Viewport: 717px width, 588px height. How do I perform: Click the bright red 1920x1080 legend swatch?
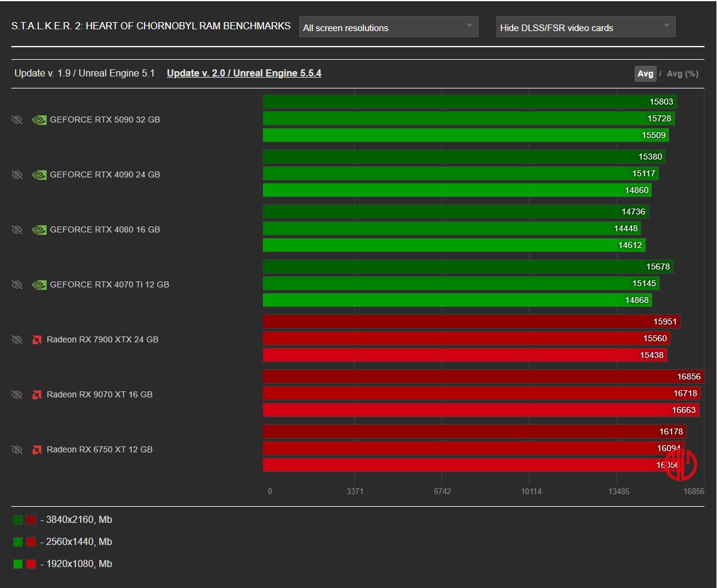pos(31,564)
